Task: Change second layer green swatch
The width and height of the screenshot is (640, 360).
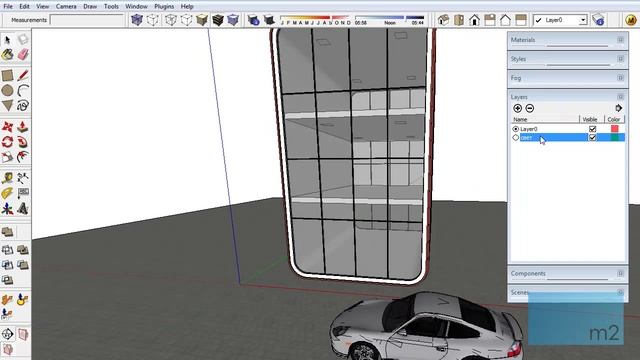Action: (x=614, y=138)
